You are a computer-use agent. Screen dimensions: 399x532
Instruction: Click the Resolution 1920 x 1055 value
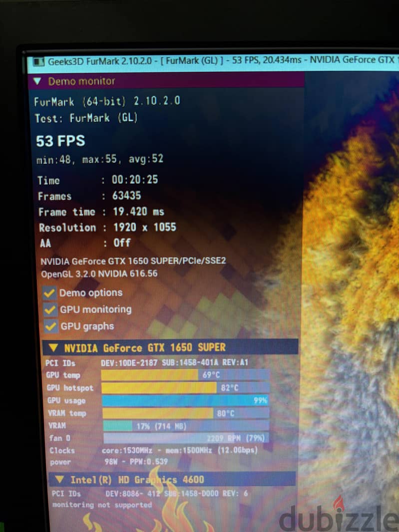pyautogui.click(x=145, y=227)
